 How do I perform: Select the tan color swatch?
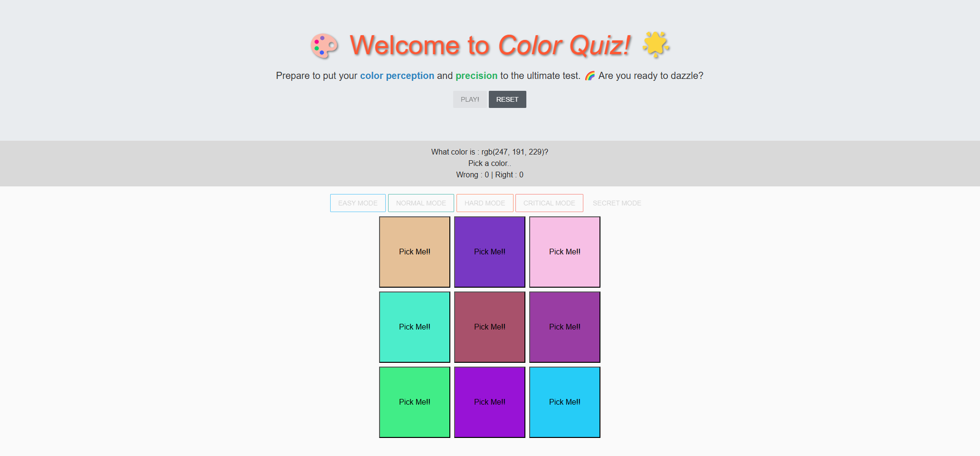tap(414, 252)
